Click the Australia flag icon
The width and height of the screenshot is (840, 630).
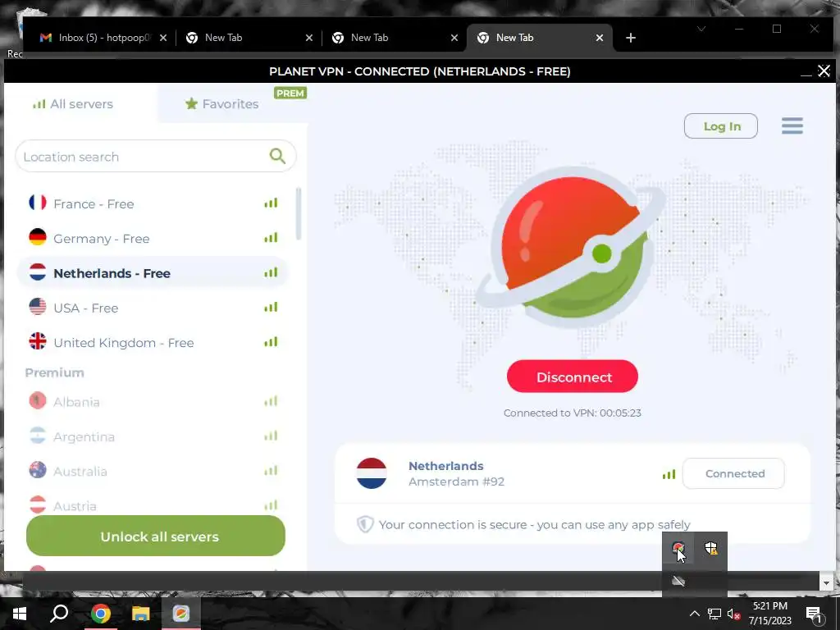[38, 470]
